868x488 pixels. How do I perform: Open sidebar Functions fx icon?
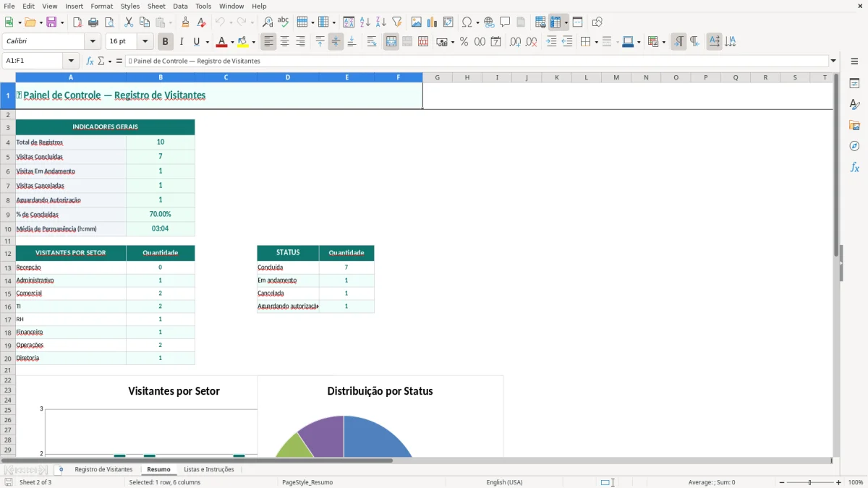854,167
